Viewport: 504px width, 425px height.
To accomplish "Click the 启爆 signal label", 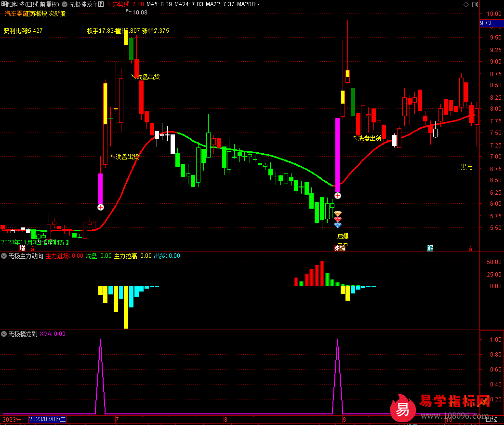I will click(343, 236).
